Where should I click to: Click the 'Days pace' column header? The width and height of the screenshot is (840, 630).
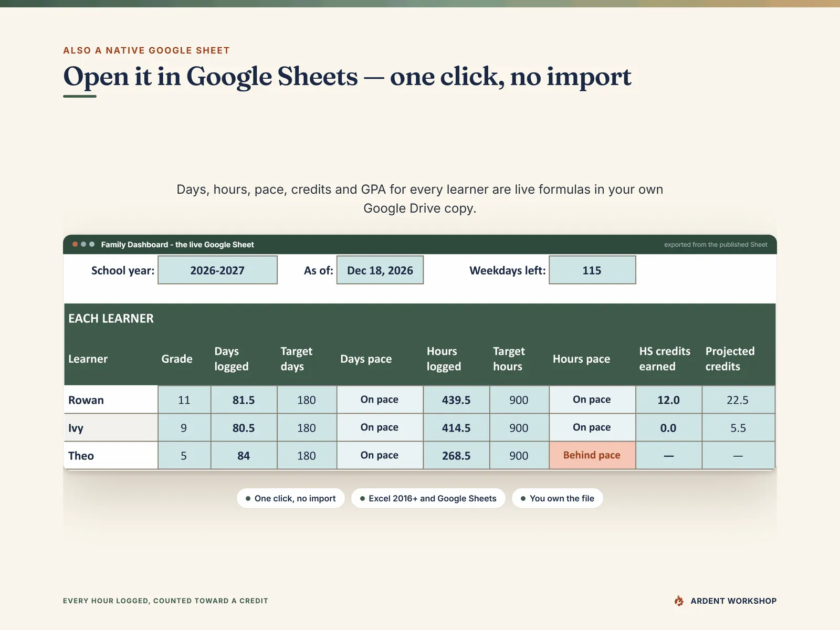click(366, 359)
